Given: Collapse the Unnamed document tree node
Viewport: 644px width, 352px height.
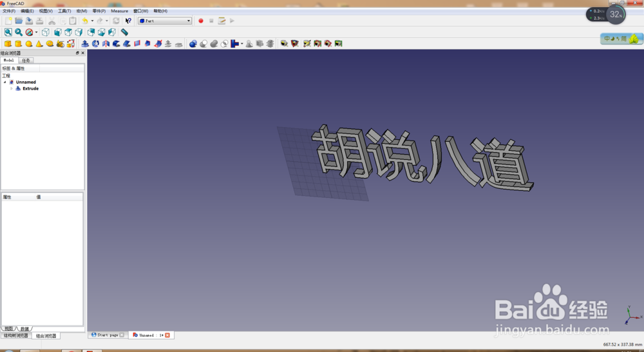Looking at the screenshot, I should pyautogui.click(x=5, y=83).
